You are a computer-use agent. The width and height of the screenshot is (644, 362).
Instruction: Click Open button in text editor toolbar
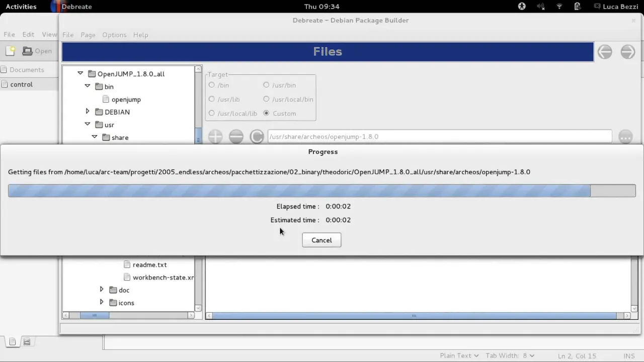click(37, 51)
